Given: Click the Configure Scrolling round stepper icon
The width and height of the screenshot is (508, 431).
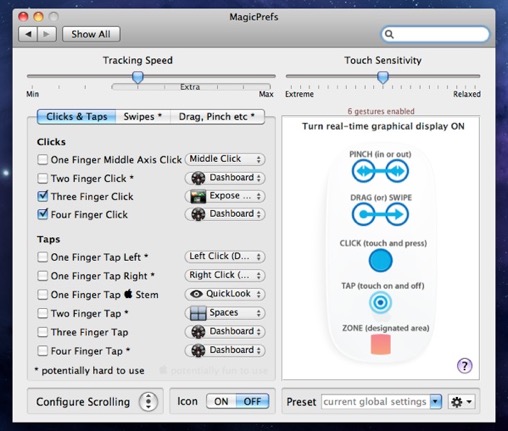Looking at the screenshot, I should point(148,401).
